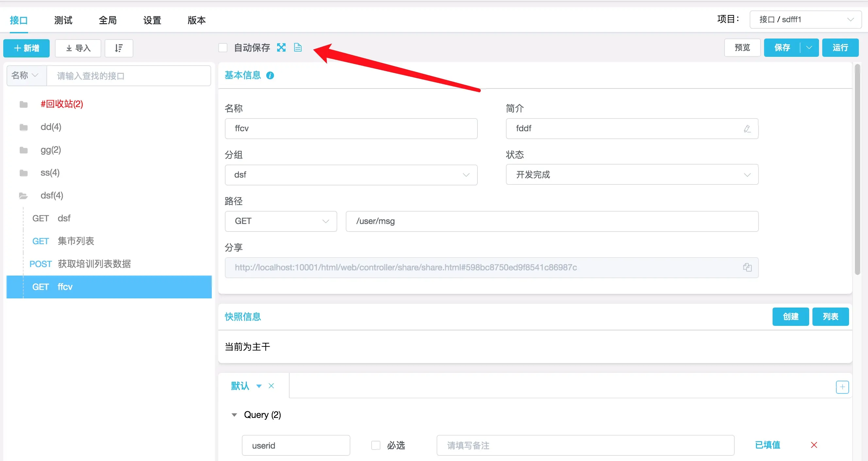Click the fullscreen expand icon beside auto-save

[x=281, y=47]
